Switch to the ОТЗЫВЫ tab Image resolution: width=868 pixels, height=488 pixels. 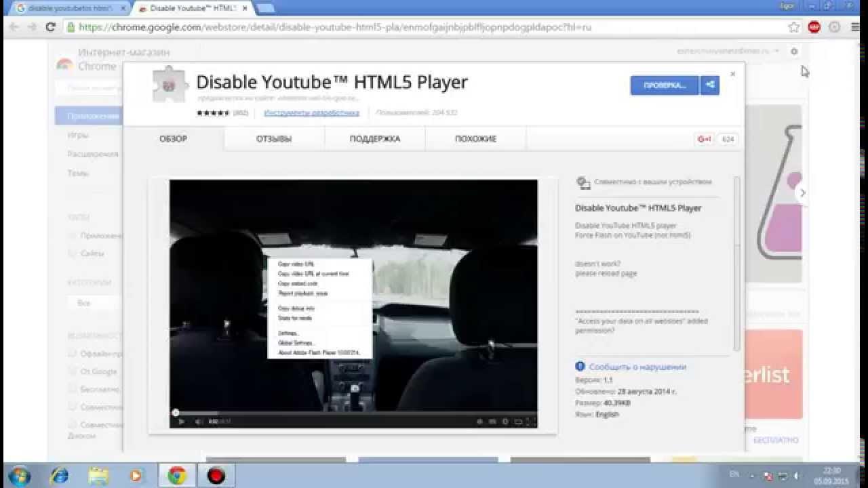pyautogui.click(x=274, y=139)
